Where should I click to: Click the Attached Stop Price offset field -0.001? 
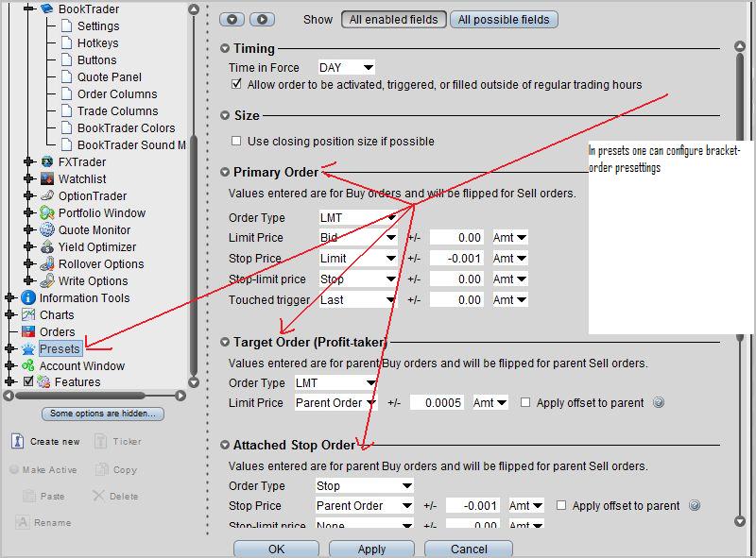pos(472,505)
